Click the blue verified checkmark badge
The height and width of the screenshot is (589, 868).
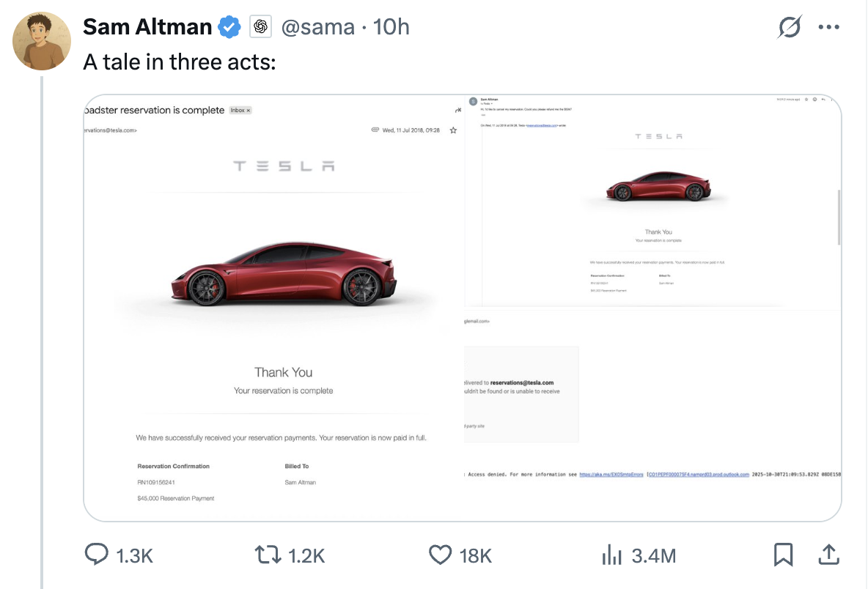coord(229,28)
